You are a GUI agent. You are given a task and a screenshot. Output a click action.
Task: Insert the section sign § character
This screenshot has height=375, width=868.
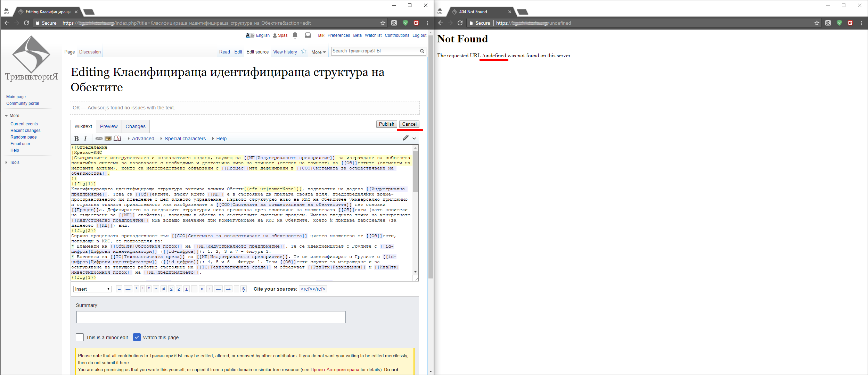(x=243, y=289)
